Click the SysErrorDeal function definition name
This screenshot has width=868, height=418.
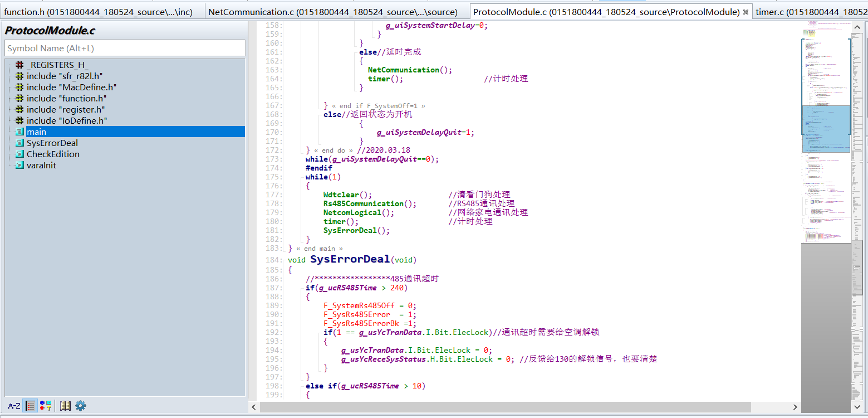click(x=350, y=259)
